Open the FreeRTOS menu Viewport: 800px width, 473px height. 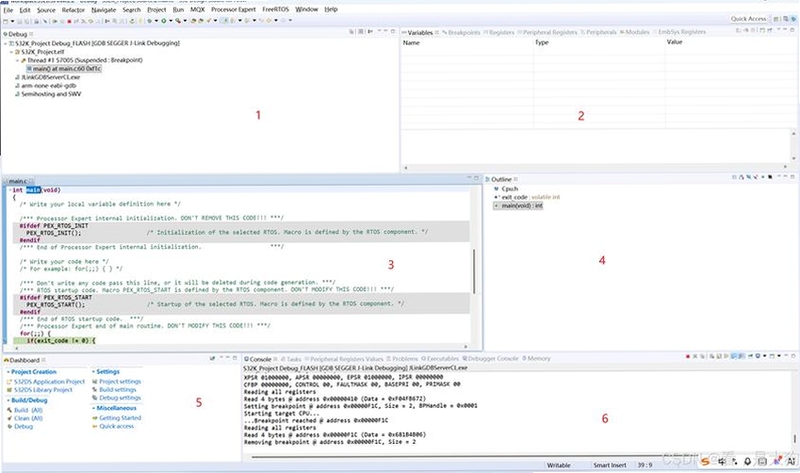(x=276, y=10)
